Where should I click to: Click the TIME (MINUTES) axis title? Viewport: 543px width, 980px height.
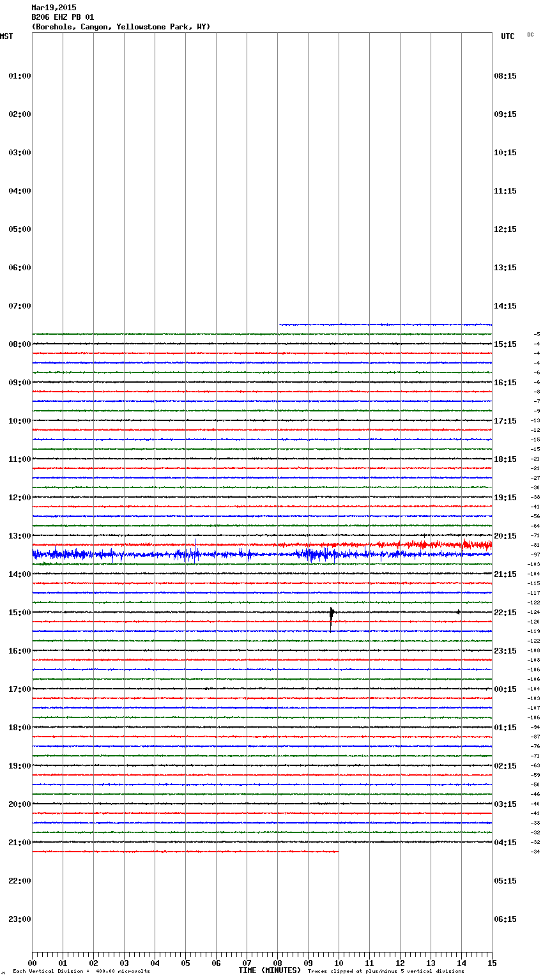[x=270, y=970]
